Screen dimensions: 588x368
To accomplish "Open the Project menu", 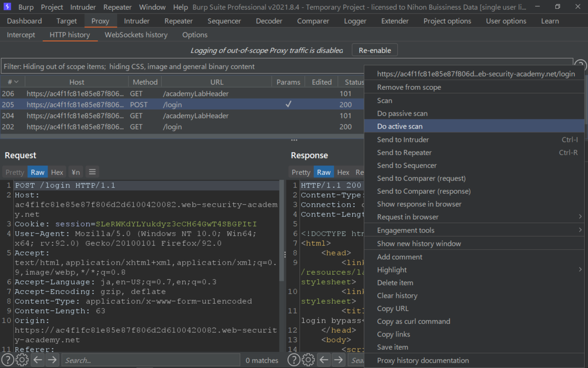I will [52, 7].
